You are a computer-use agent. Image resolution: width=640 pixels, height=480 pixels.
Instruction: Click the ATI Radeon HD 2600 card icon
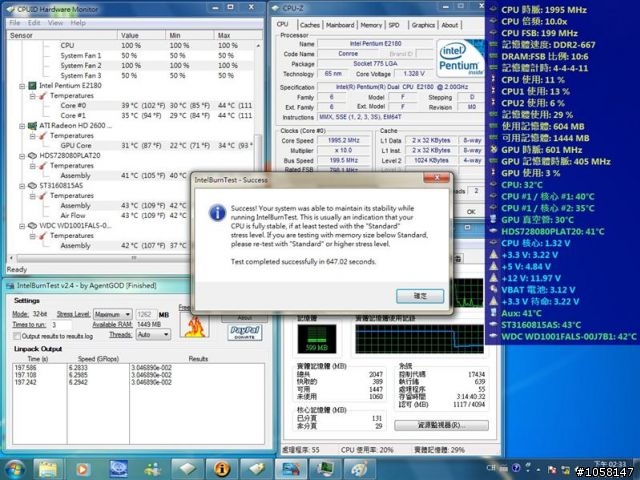[x=32, y=126]
